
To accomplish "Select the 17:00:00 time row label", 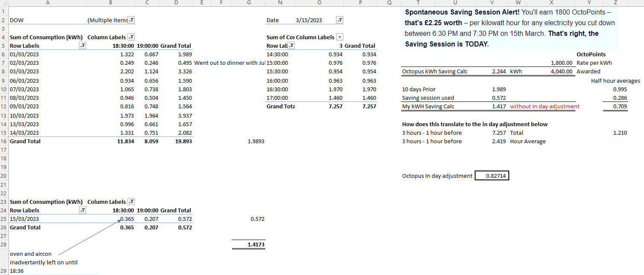I will point(277,98).
